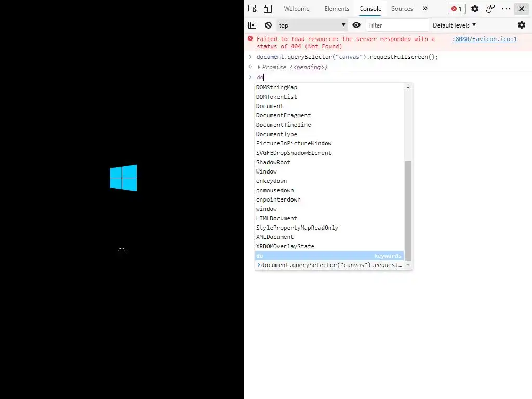Screen dimensions: 532x399
Task: Pick the Document autocomplete entry
Action: pos(329,106)
